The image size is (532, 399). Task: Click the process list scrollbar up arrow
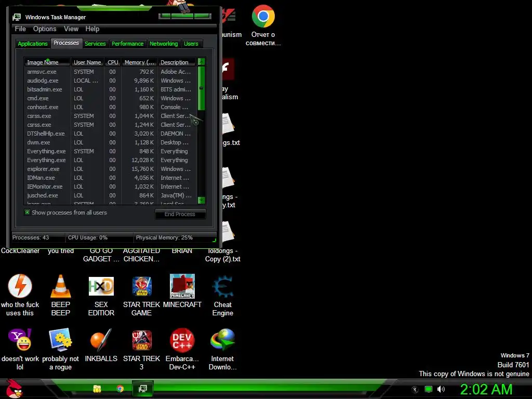(201, 62)
